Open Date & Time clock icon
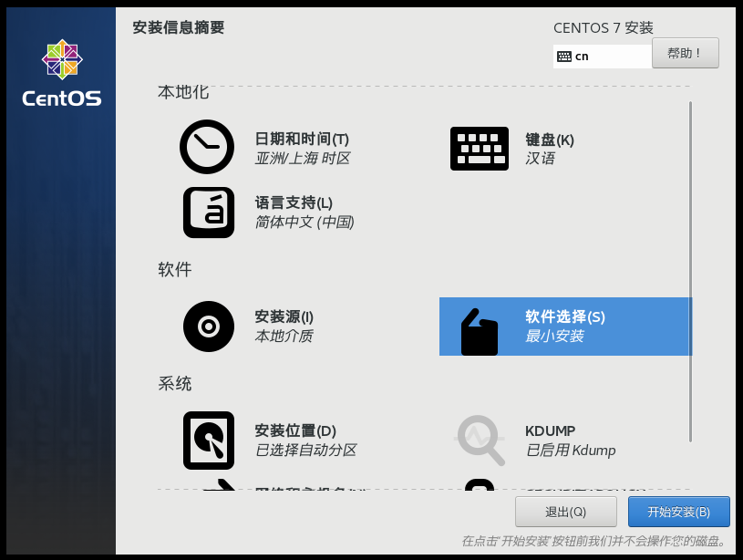The height and width of the screenshot is (560, 743). (x=207, y=147)
